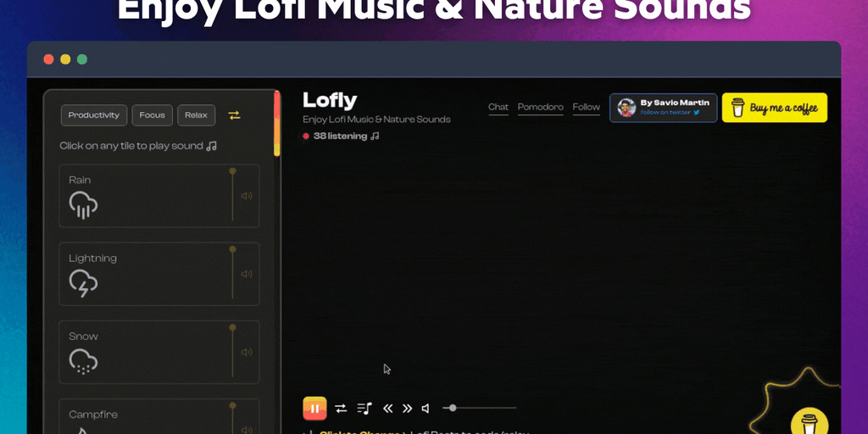The image size is (868, 434).
Task: Open the Pomodoro timer link
Action: point(540,108)
